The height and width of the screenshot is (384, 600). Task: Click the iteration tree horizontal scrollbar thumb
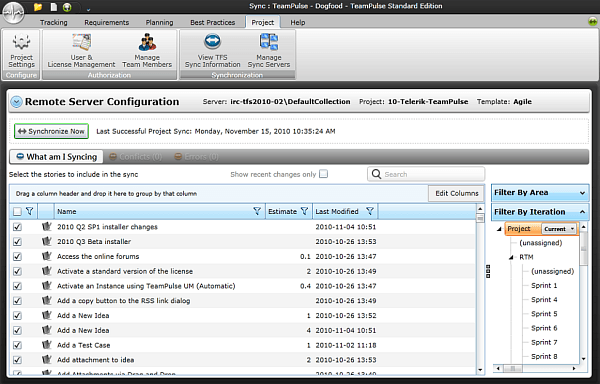click(x=512, y=368)
